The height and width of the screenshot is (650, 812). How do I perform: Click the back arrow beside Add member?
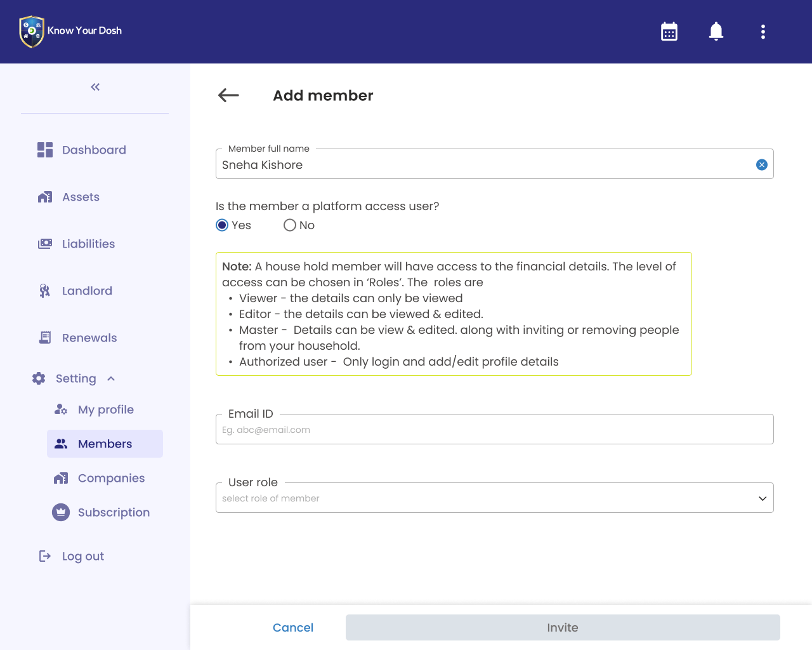pyautogui.click(x=228, y=96)
